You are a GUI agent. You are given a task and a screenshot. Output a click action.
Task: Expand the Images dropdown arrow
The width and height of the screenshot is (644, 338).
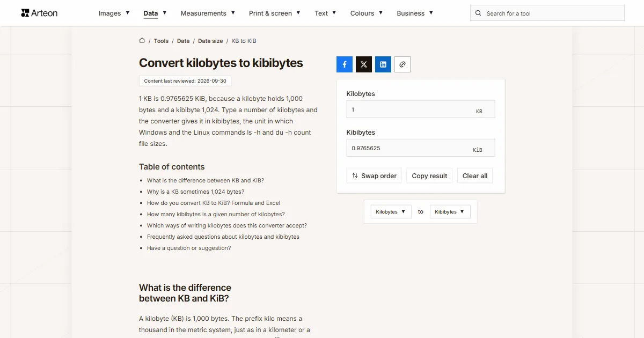pyautogui.click(x=128, y=13)
